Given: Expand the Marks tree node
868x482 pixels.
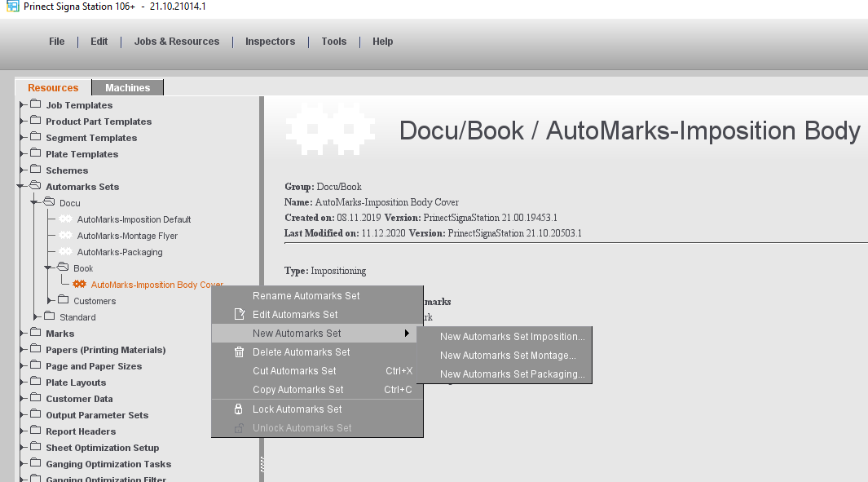Looking at the screenshot, I should coord(22,334).
